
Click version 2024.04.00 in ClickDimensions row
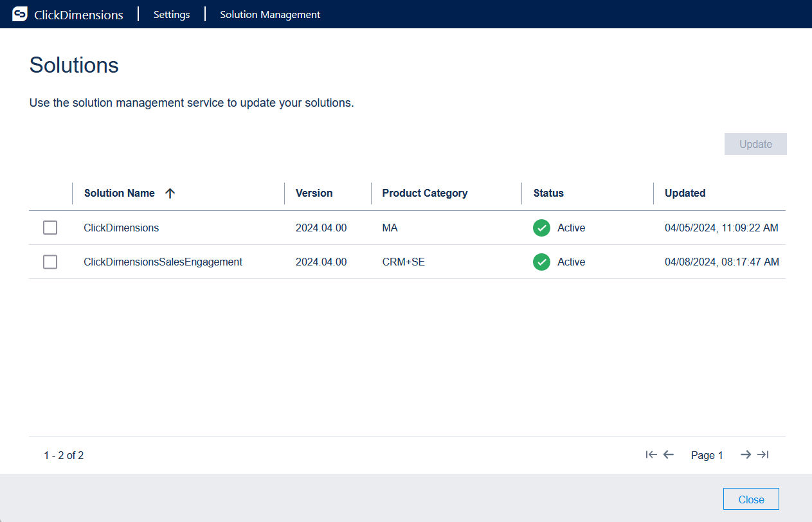tap(321, 228)
